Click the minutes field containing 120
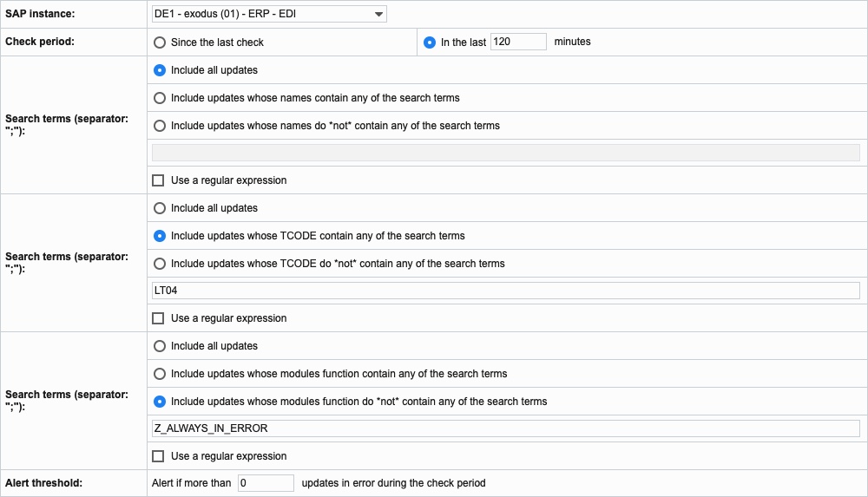Image resolution: width=868 pixels, height=497 pixels. (x=518, y=42)
